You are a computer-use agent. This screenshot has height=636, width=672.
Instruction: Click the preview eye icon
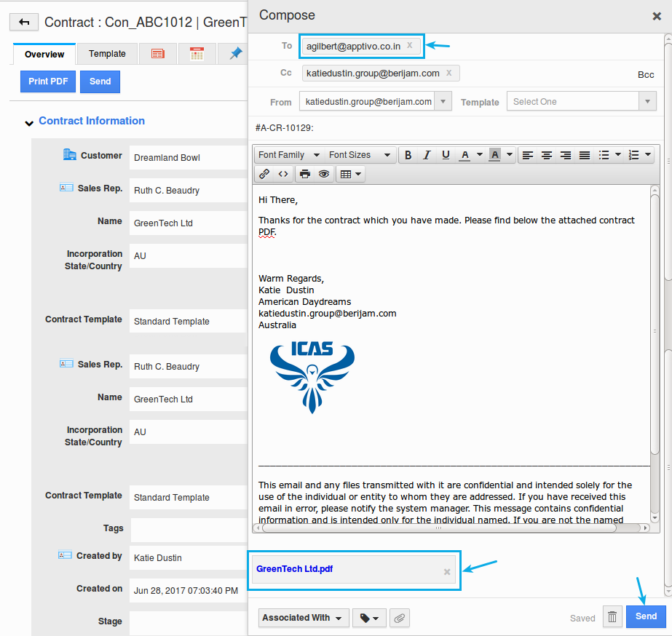tap(324, 174)
